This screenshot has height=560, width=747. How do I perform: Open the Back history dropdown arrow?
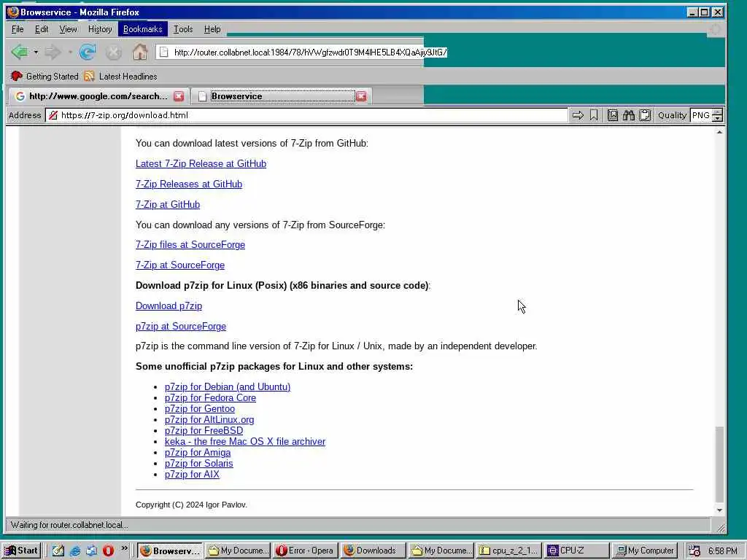[x=36, y=52]
